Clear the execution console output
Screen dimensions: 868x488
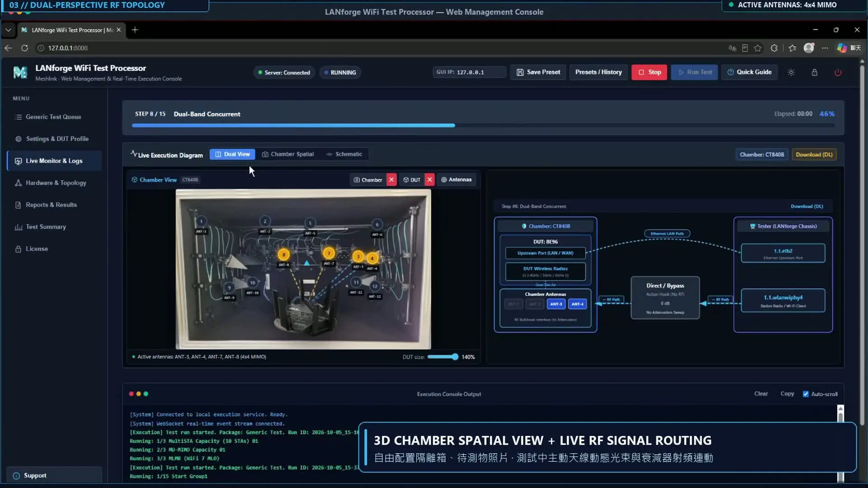point(761,394)
